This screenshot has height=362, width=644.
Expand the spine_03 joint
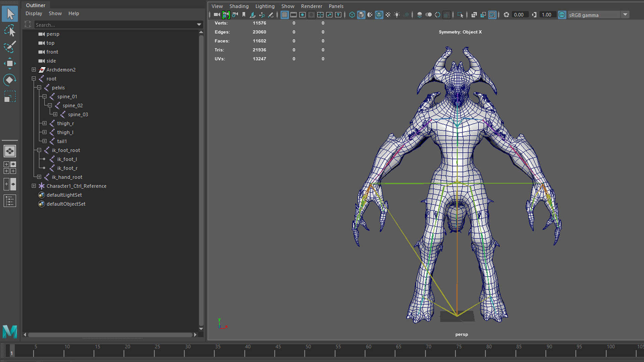click(55, 114)
